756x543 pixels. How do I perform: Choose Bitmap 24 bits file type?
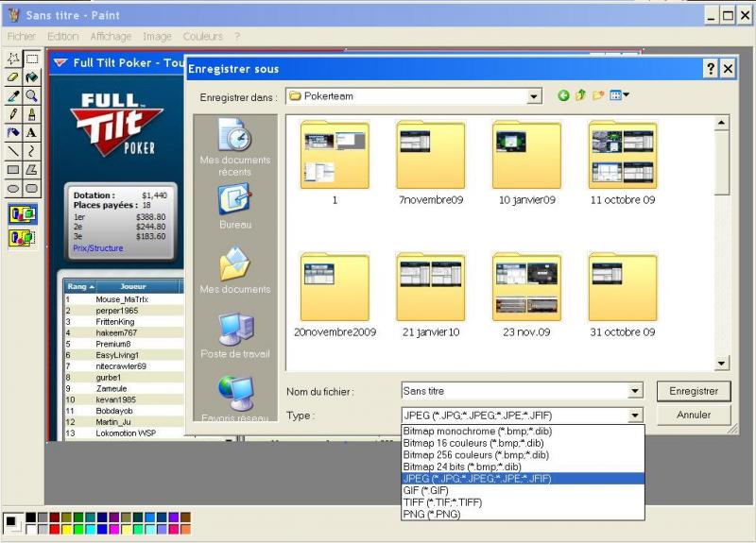point(523,467)
